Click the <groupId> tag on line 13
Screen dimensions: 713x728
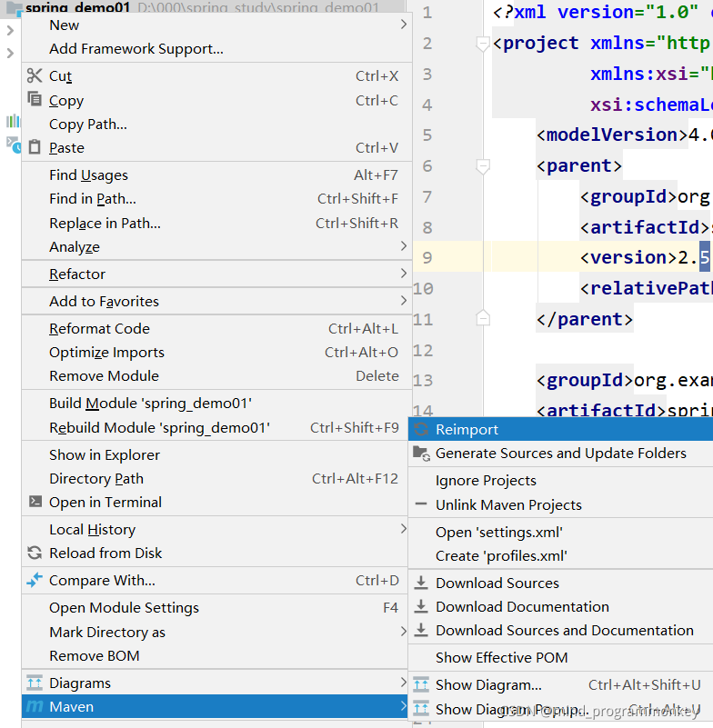click(585, 380)
